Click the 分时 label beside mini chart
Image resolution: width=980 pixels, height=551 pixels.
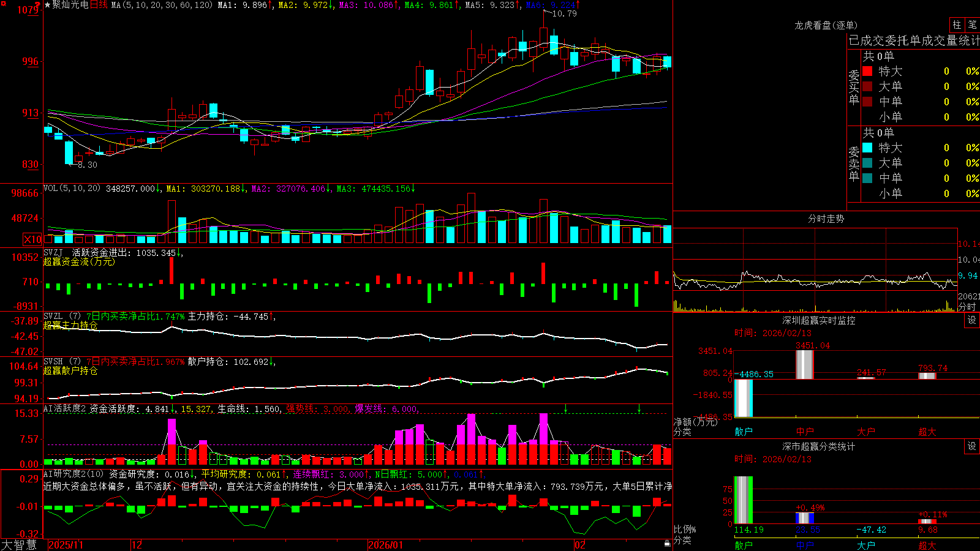[x=967, y=307]
